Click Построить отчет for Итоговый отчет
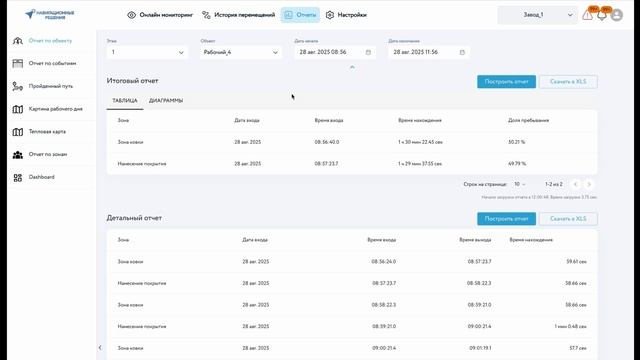This screenshot has height=360, width=640. (506, 82)
